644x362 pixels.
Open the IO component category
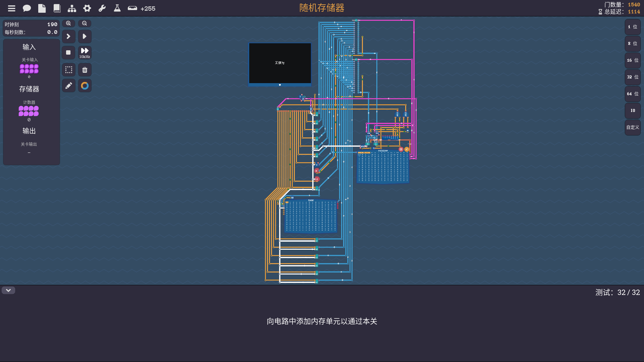633,111
